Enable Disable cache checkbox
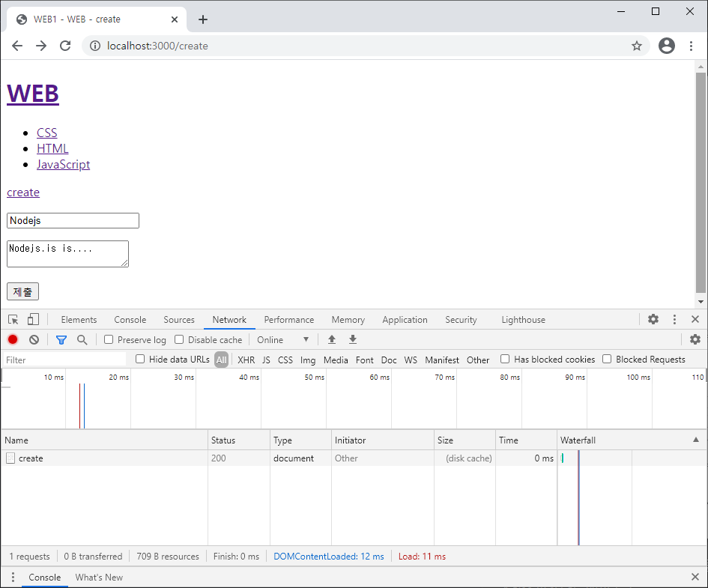The height and width of the screenshot is (588, 708). point(179,339)
